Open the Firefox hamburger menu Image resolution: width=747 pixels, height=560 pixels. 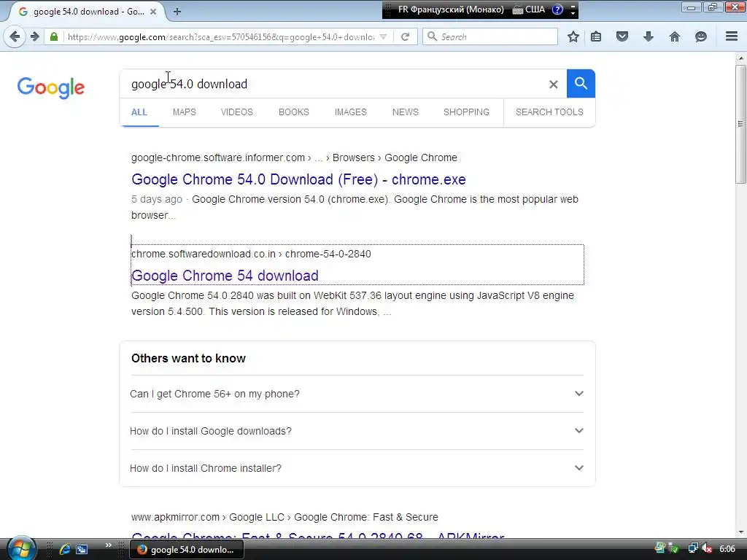[x=732, y=36]
